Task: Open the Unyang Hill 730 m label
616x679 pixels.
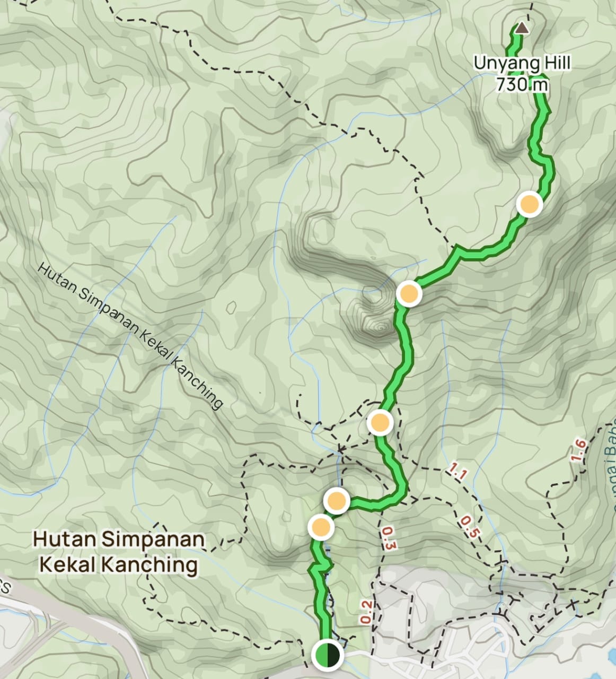Action: pyautogui.click(x=522, y=73)
